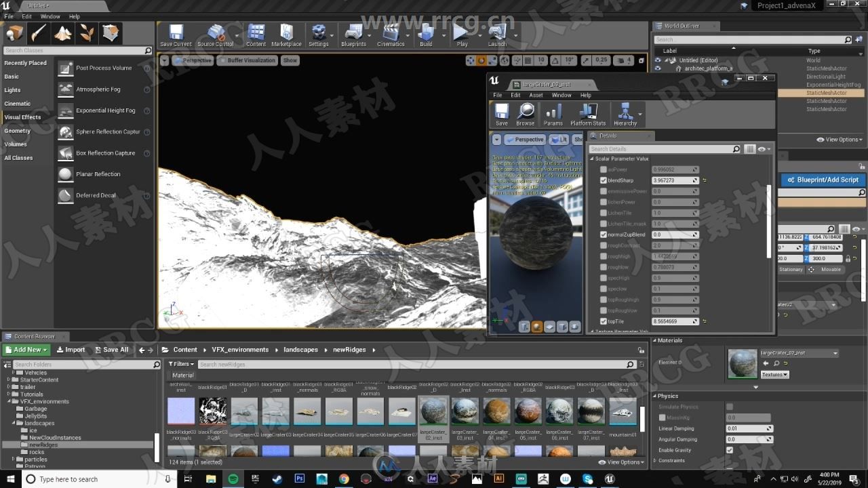
Task: Open View Options in World Outliner
Action: 840,140
